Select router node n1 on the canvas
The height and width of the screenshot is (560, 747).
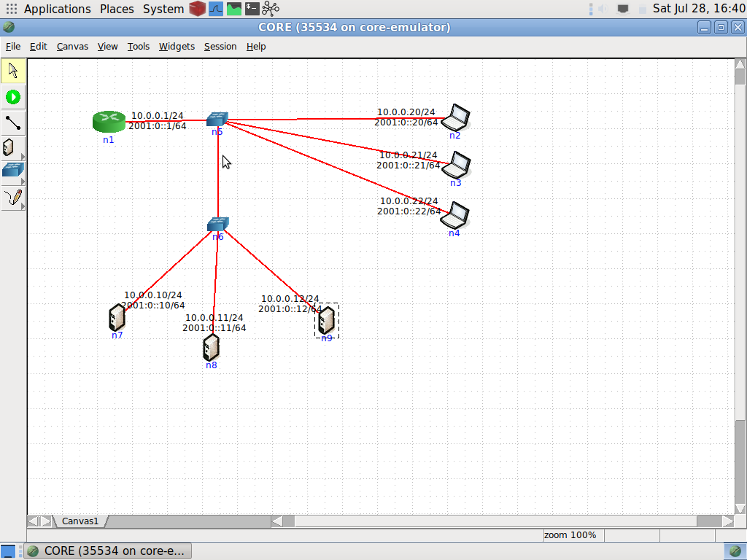tap(108, 122)
